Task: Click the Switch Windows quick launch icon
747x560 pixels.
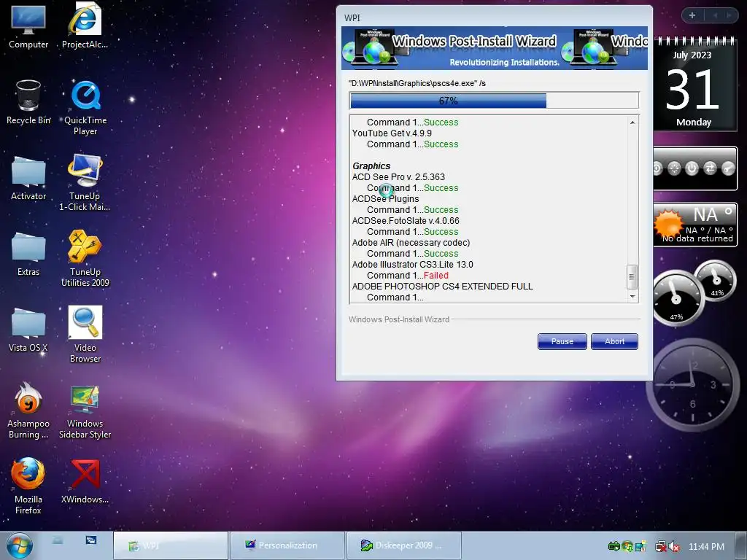Action: 91,540
